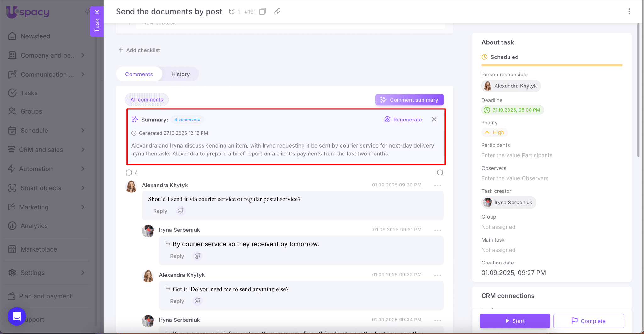Click the yellow Scheduled status progress bar
The width and height of the screenshot is (644, 334).
click(552, 65)
